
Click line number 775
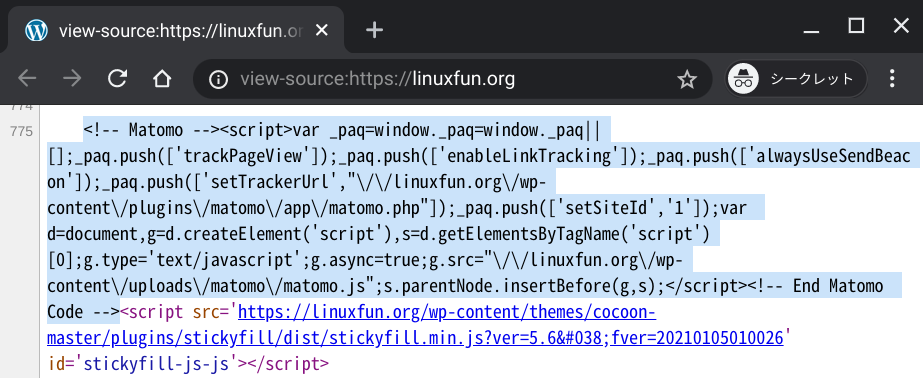coord(22,131)
